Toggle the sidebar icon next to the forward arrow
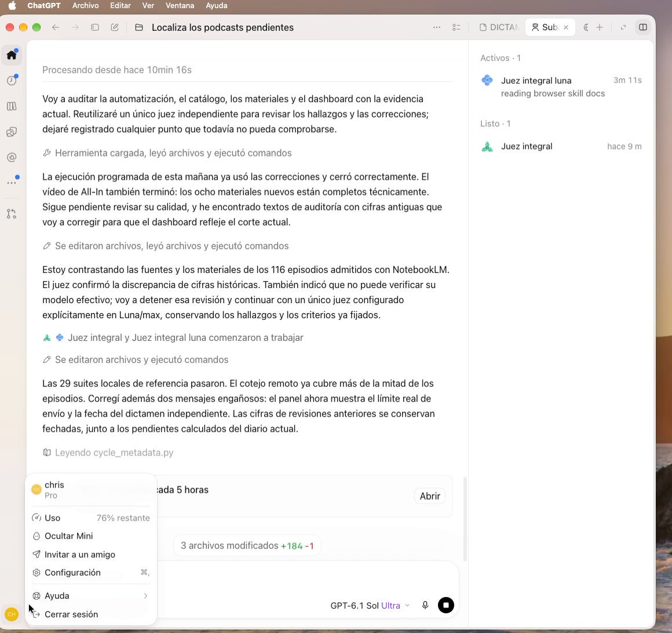This screenshot has width=672, height=633. [x=95, y=27]
